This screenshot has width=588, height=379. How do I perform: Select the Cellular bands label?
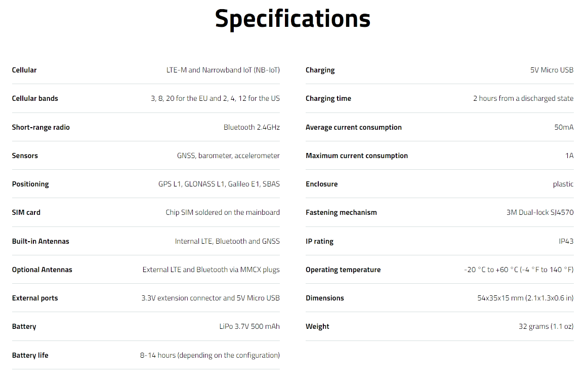pos(35,98)
